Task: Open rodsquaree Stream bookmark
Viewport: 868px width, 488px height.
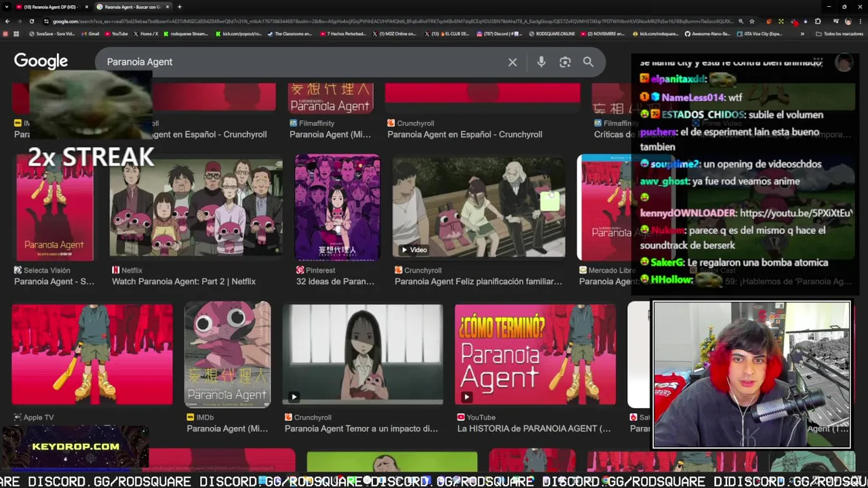Action: coord(186,34)
